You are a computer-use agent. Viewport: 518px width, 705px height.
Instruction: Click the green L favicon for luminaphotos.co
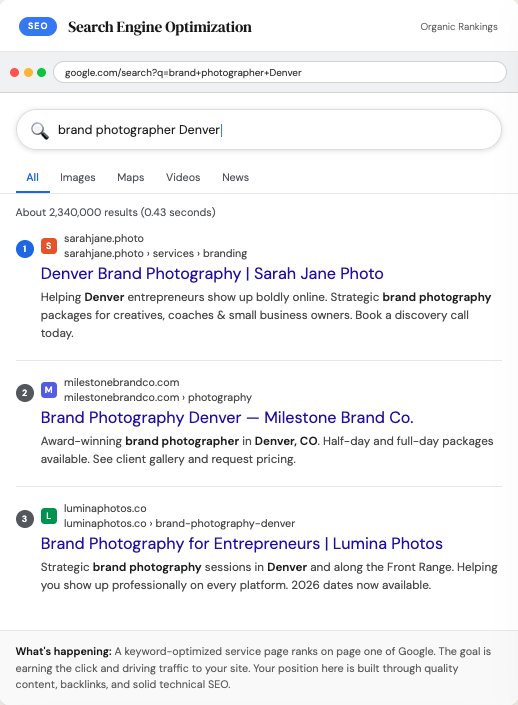pos(49,516)
